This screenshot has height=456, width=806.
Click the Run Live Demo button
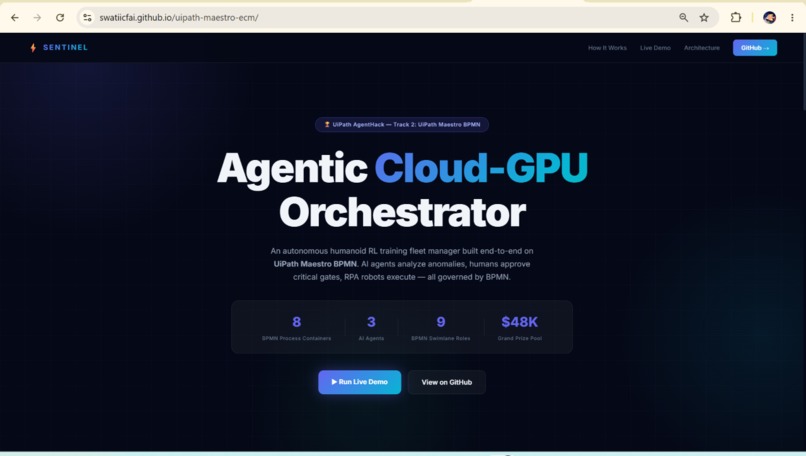click(359, 382)
